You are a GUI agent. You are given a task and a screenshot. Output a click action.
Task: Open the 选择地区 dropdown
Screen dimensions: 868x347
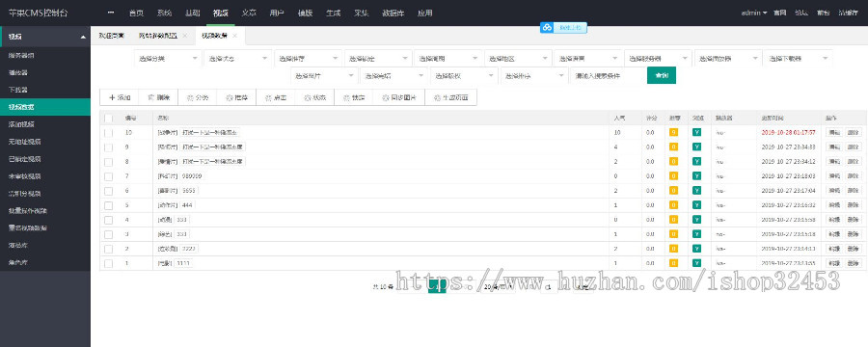tap(518, 58)
